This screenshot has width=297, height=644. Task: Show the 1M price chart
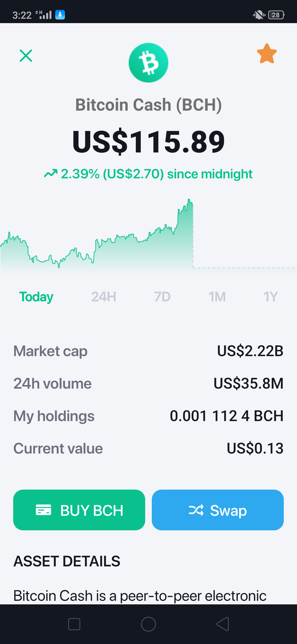[x=217, y=297]
